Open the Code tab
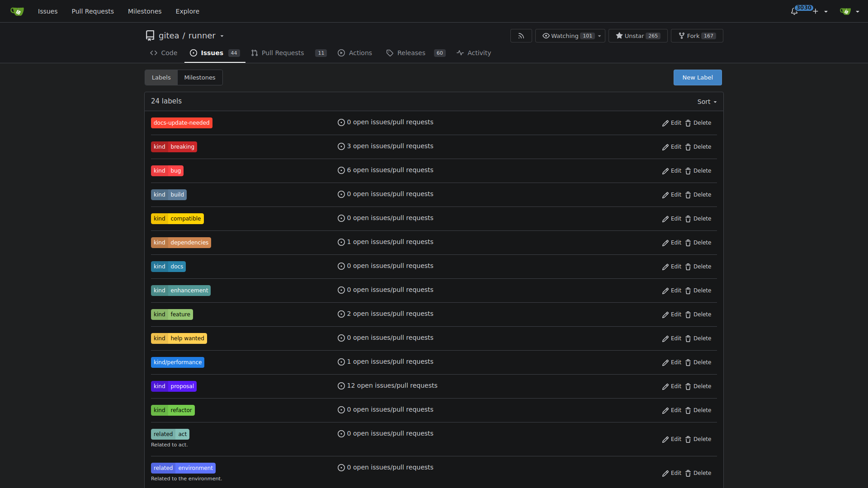The width and height of the screenshot is (868, 488). tap(164, 53)
